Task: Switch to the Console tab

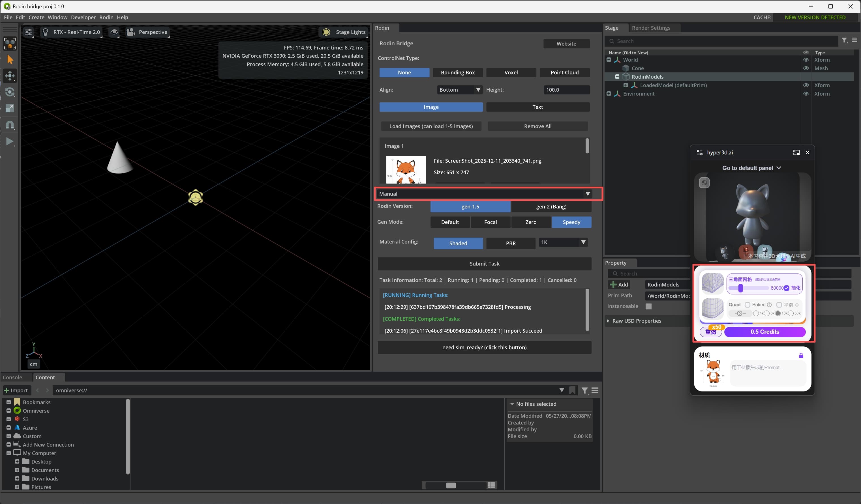Action: [x=12, y=377]
